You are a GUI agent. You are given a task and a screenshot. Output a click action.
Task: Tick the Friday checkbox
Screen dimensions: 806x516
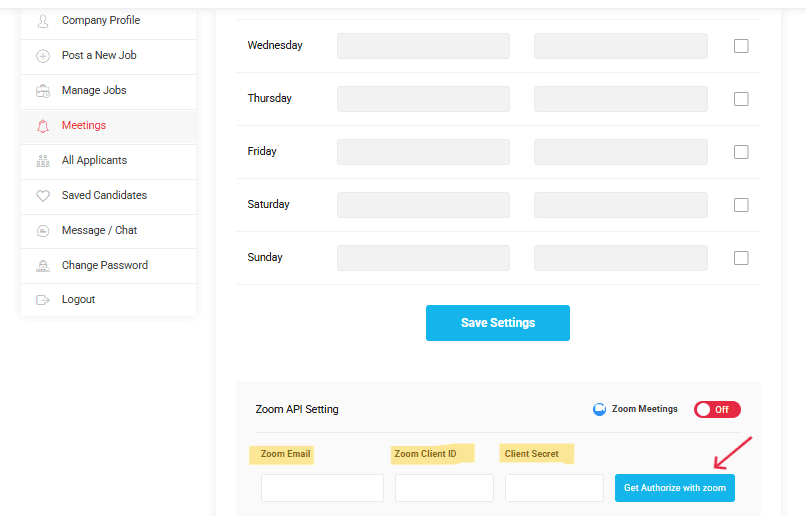[741, 152]
